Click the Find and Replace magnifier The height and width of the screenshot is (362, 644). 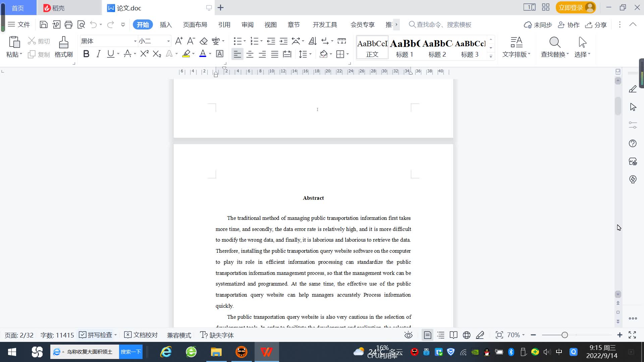pos(555,43)
